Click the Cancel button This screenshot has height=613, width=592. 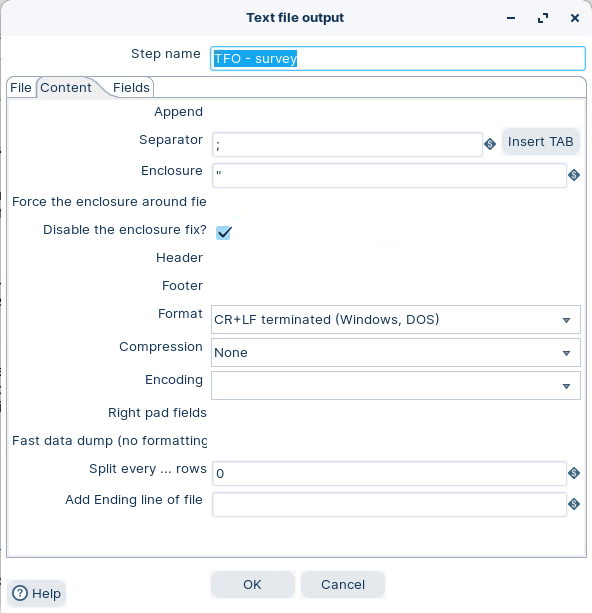point(343,584)
